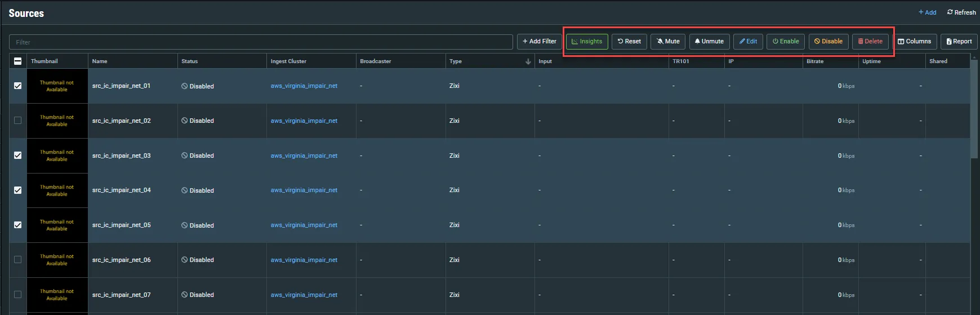Screen dimensions: 980x315
Task: Select the src_ic_impair_net_06 name
Action: pos(121,260)
